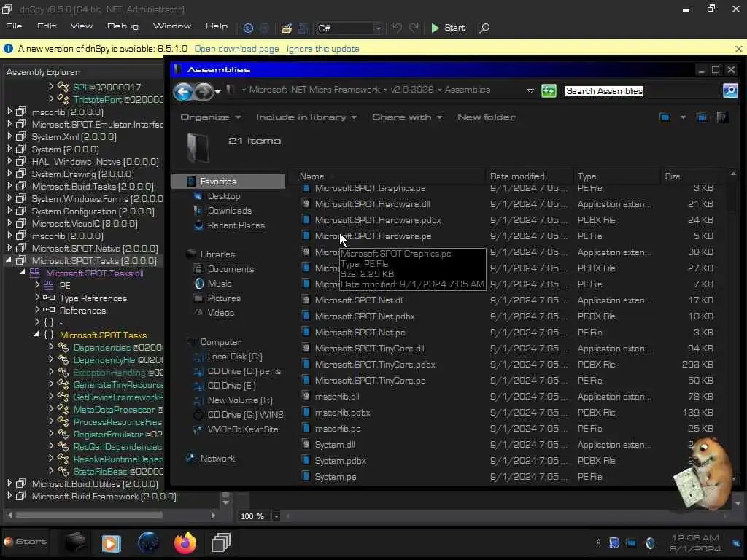Open dnSpy Edit menu
747x560 pixels.
pyautogui.click(x=47, y=26)
